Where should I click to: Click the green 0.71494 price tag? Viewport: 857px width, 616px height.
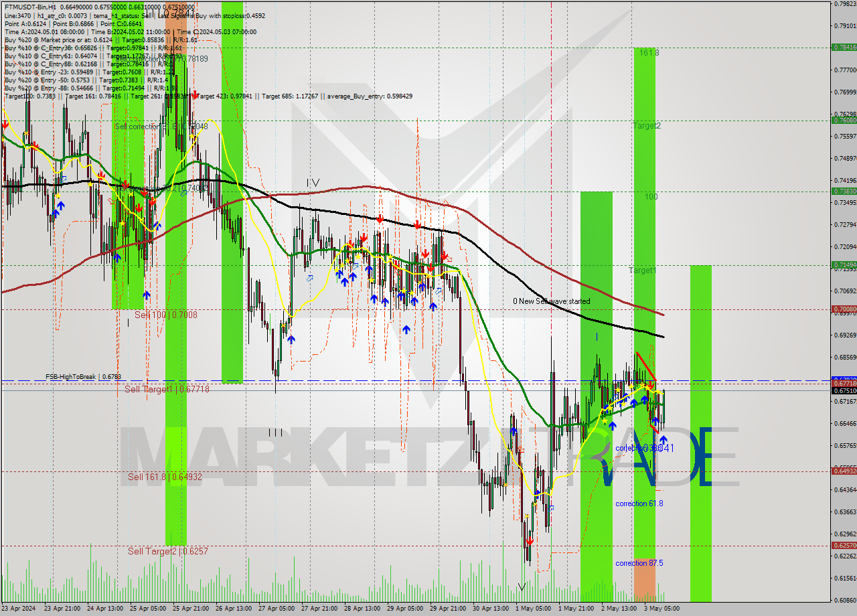point(844,264)
